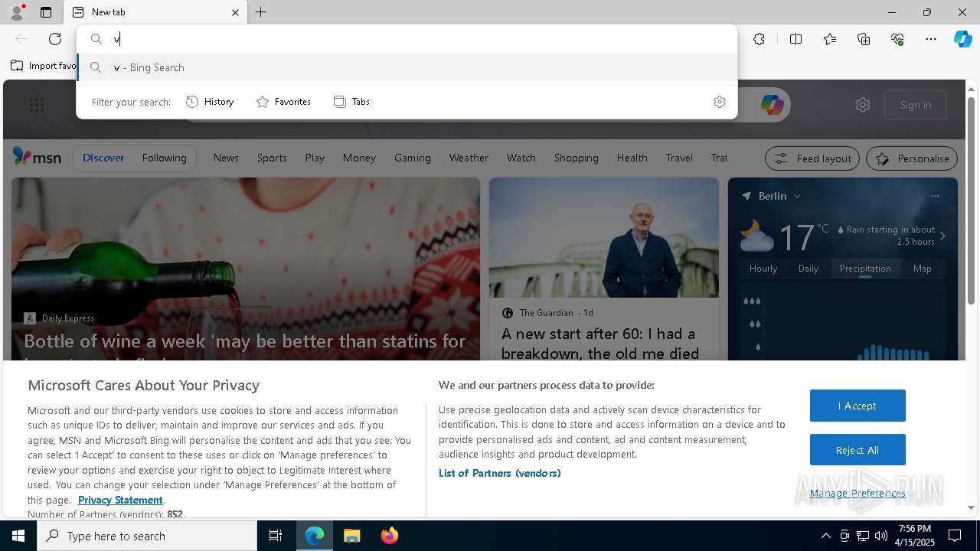
Task: Select the Discover tab
Action: point(103,158)
